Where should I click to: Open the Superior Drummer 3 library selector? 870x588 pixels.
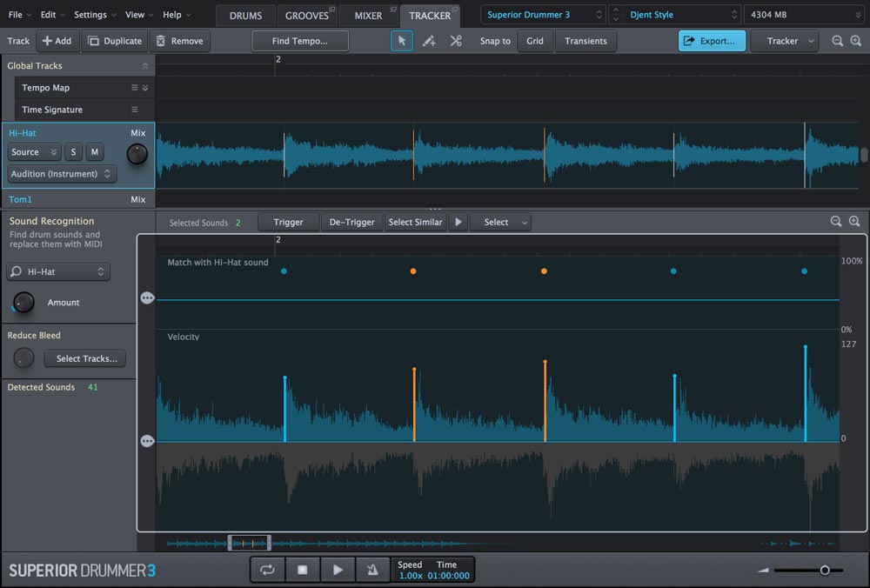[x=543, y=15]
